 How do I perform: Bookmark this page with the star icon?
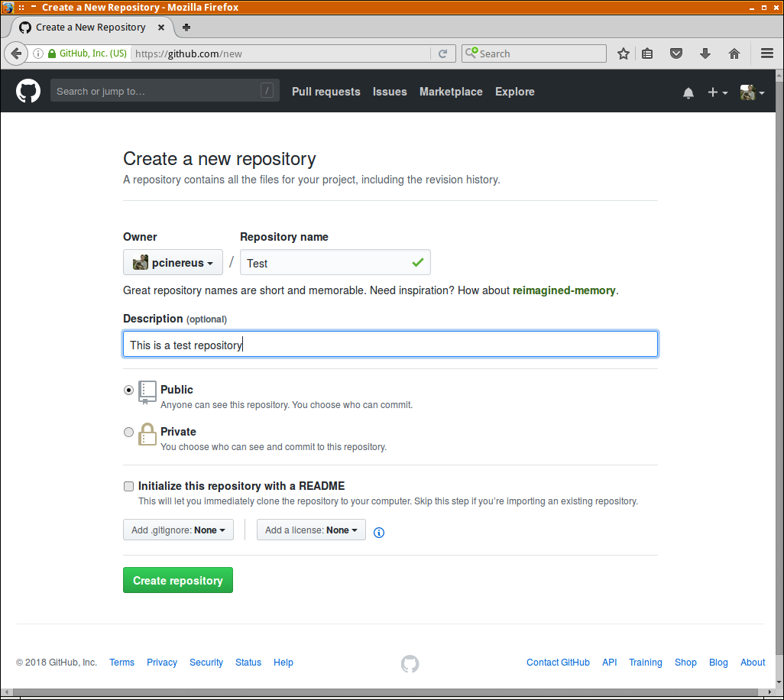coord(623,53)
